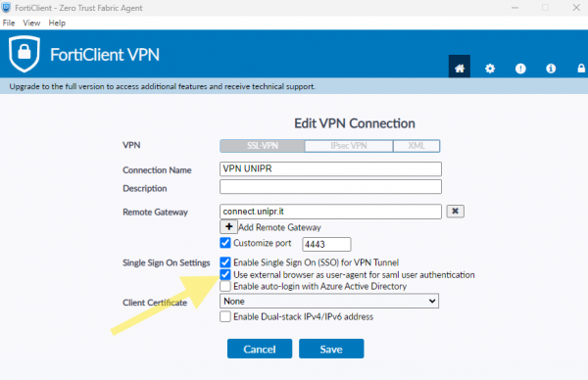The height and width of the screenshot is (380, 588).
Task: Click the Save button
Action: 331,349
